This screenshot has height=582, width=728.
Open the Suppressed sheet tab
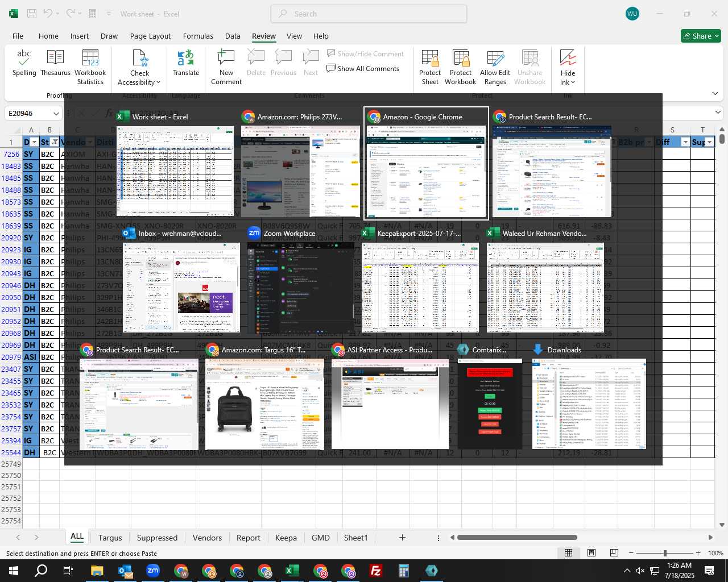tap(157, 538)
